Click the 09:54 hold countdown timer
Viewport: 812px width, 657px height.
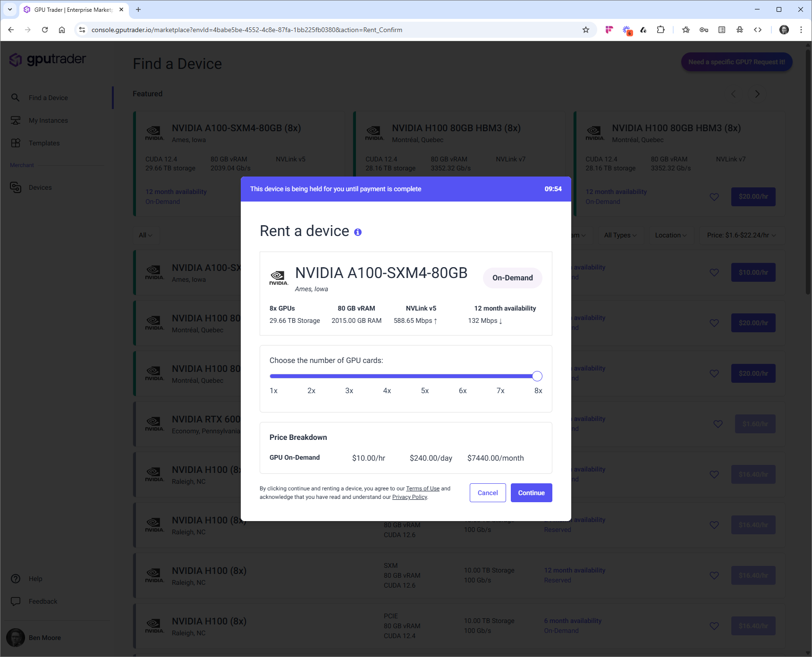click(553, 189)
